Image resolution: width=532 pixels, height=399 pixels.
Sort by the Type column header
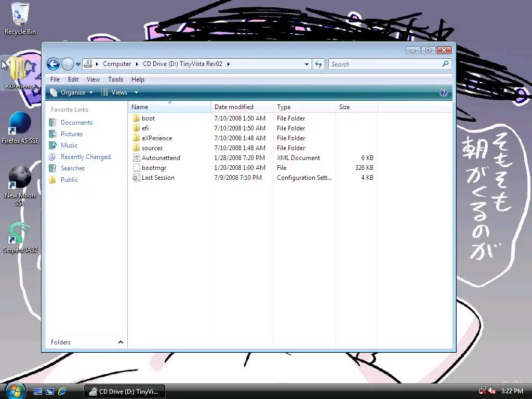point(304,107)
